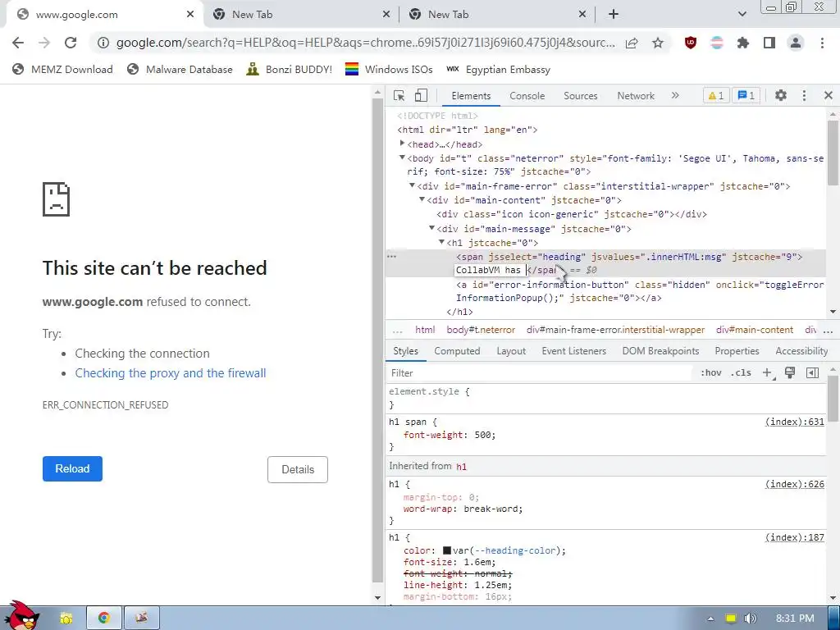Focus the Styles Filter input field
The image size is (840, 630).
541,373
